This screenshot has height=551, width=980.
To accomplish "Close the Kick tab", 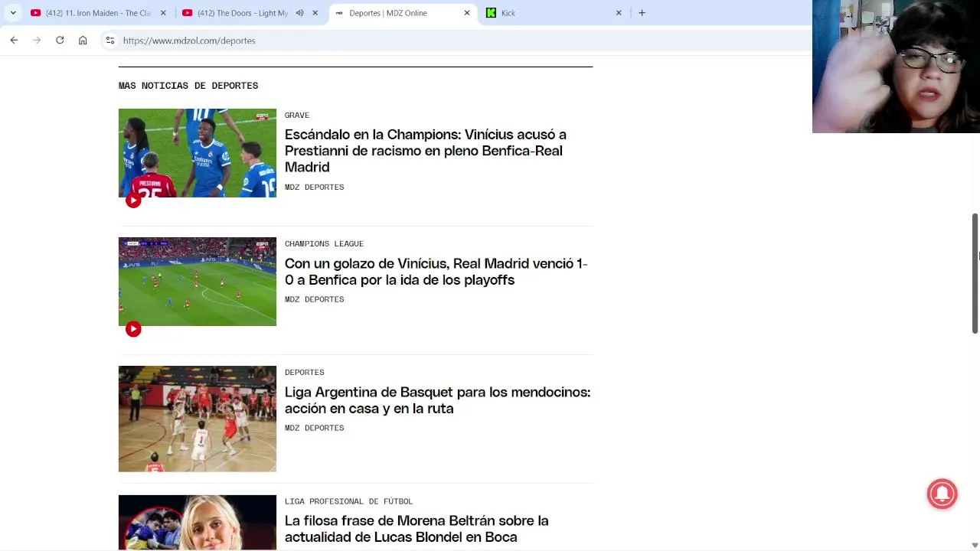I will 619,13.
